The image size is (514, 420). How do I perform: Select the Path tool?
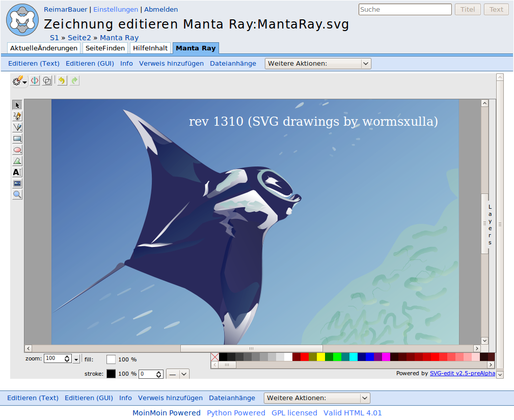tap(17, 161)
